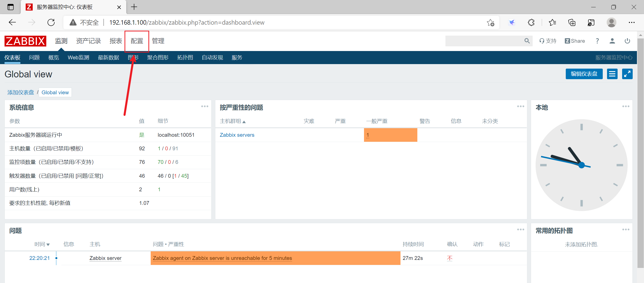Open the Zabbix servers host group link

coord(237,135)
